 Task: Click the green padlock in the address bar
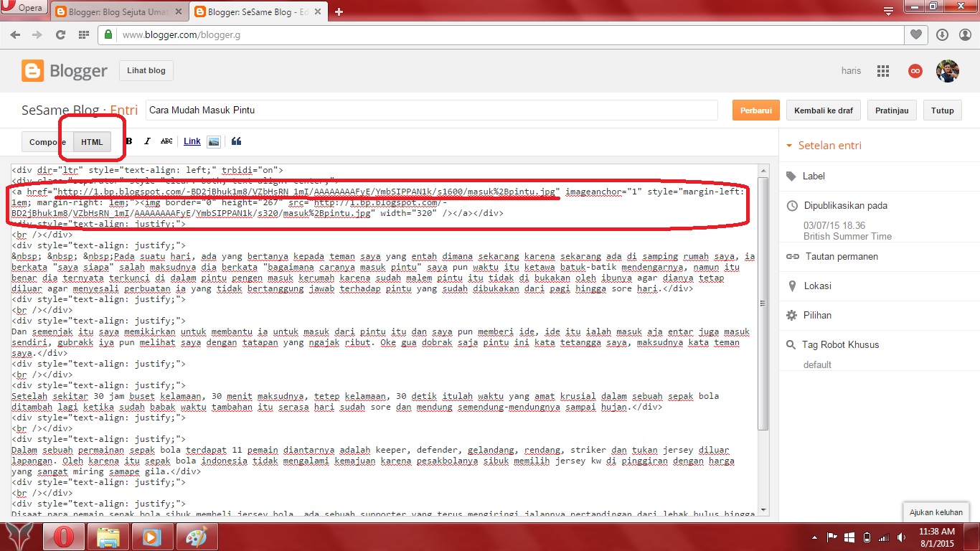click(x=108, y=34)
